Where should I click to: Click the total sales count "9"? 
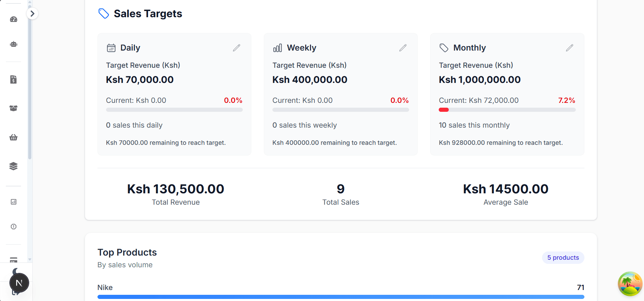341,189
